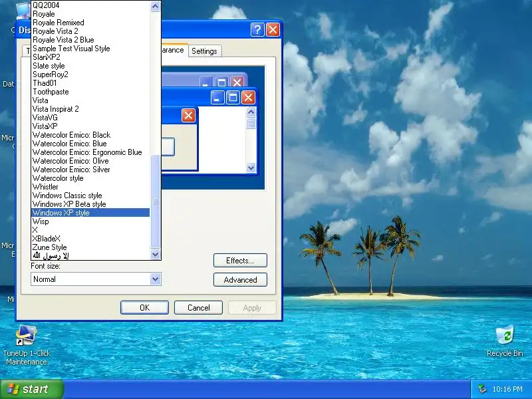Select Watercolor Emico: Black
Image resolution: width=532 pixels, height=399 pixels.
pos(90,135)
